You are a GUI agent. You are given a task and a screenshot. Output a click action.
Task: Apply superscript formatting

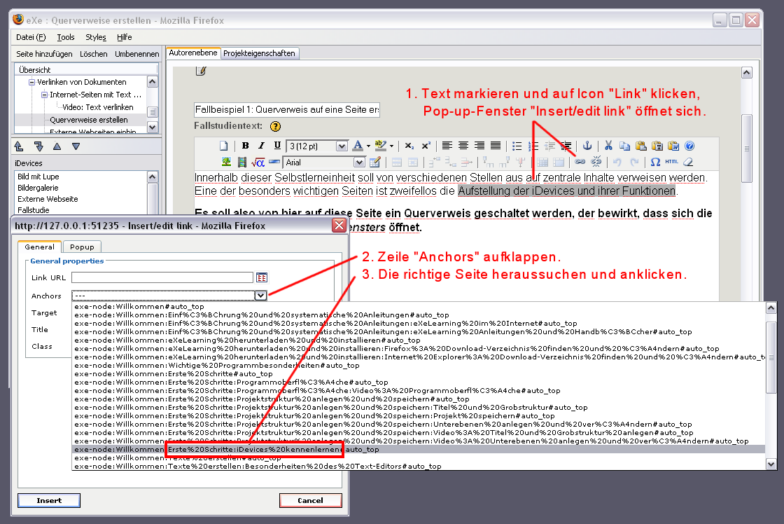(x=426, y=146)
